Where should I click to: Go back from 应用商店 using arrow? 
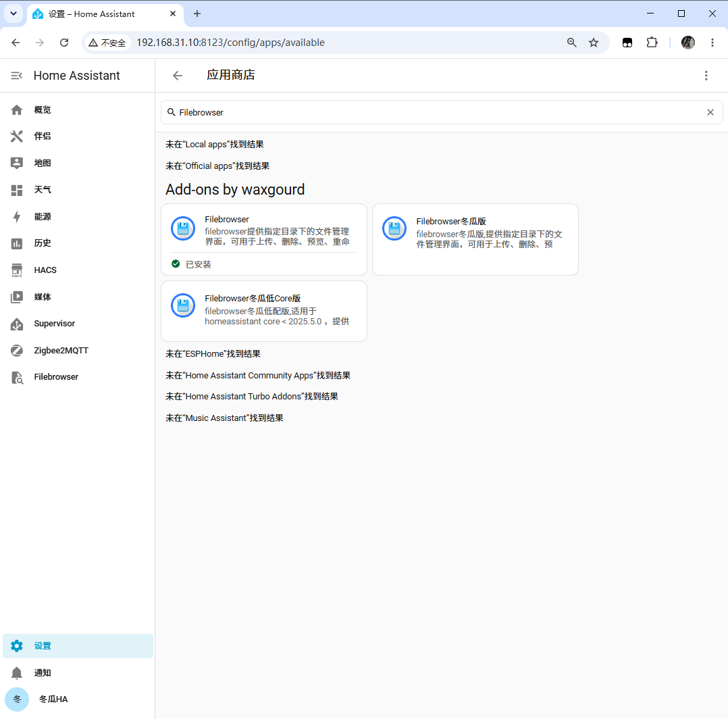178,75
